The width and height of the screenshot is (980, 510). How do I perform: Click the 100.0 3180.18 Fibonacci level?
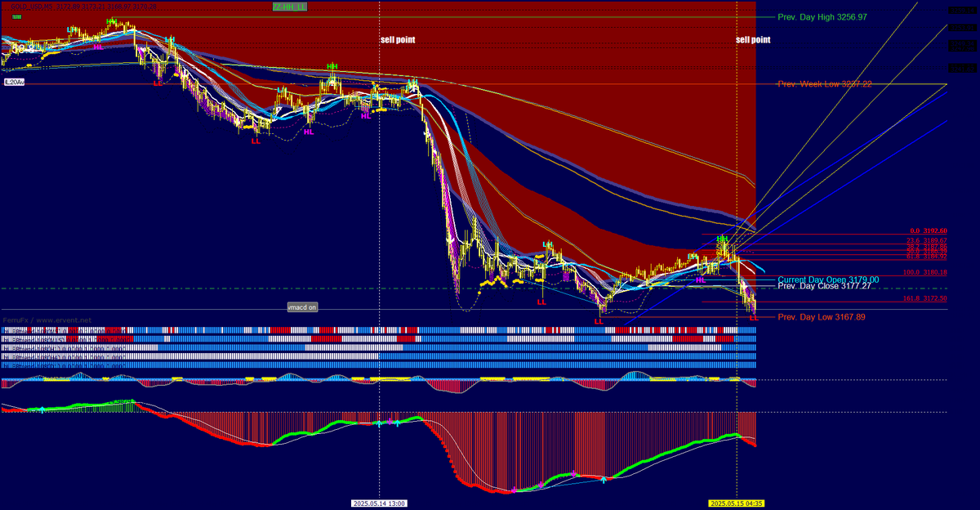[925, 272]
